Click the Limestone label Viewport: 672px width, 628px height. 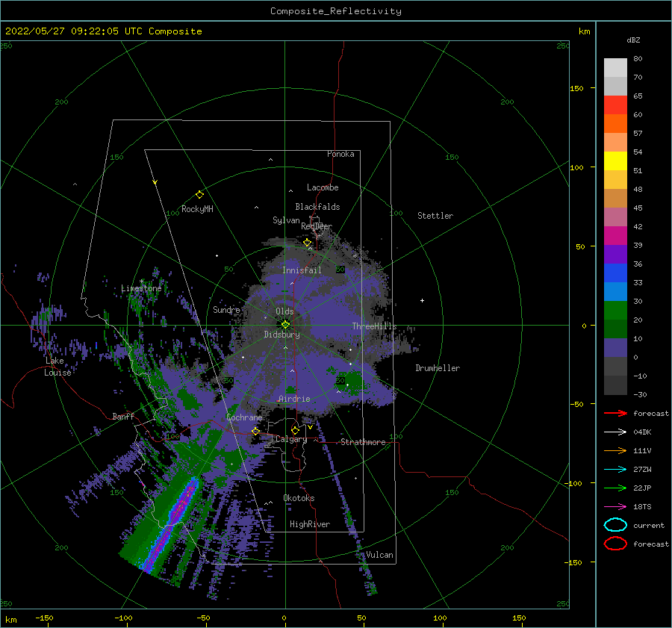[x=141, y=288]
